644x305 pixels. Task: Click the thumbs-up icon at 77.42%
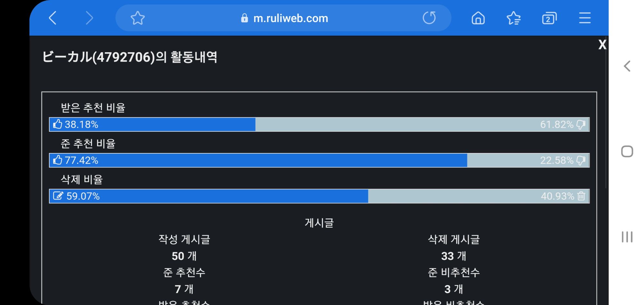pos(58,160)
